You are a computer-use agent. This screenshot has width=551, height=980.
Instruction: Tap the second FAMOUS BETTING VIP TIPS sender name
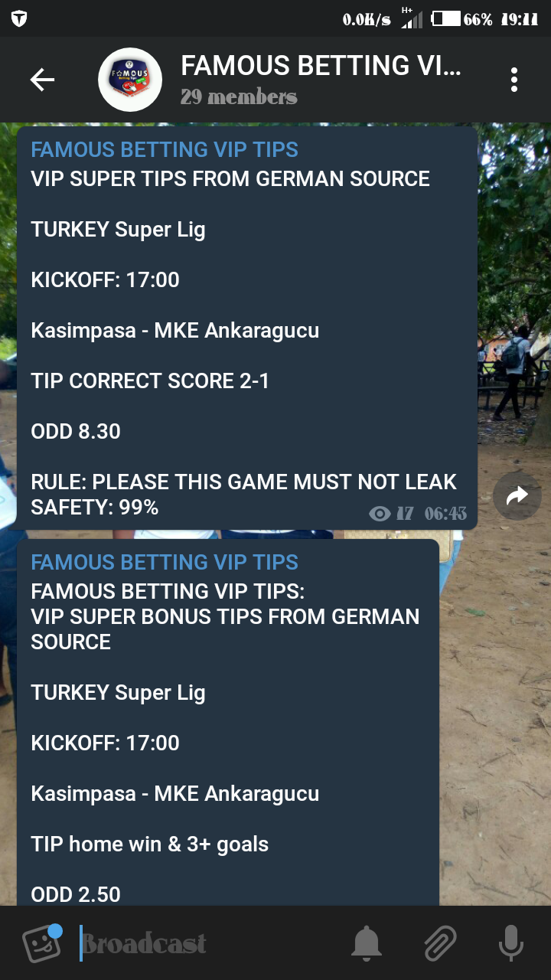pyautogui.click(x=165, y=562)
